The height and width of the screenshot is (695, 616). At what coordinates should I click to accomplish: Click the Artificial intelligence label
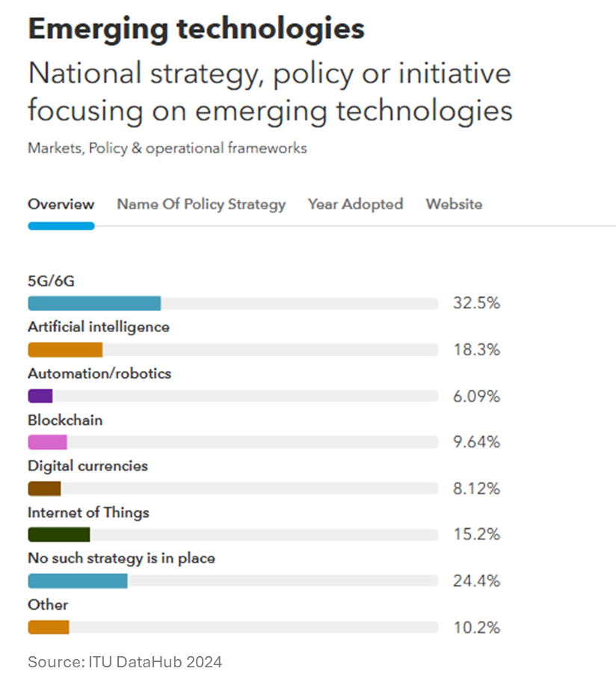99,327
